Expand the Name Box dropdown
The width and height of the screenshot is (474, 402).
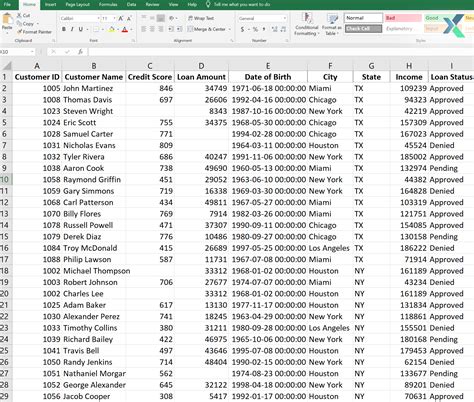tap(32, 52)
